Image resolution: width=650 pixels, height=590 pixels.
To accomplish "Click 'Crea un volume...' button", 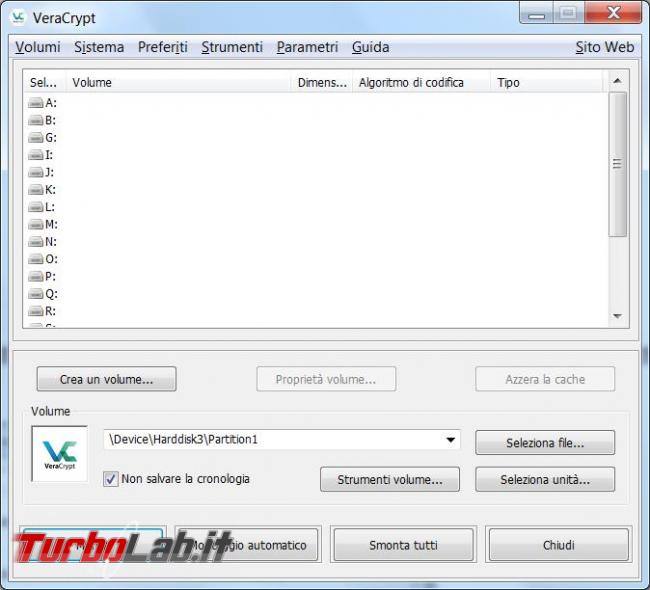I will 107,379.
